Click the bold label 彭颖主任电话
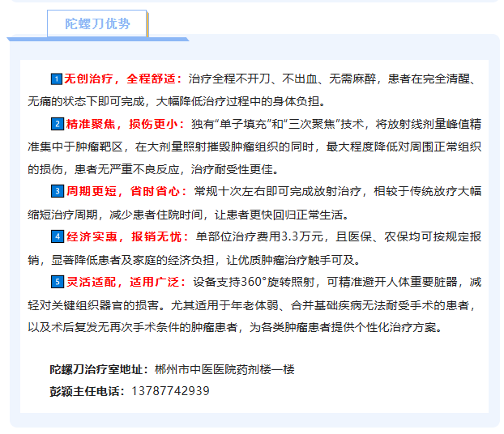Viewport: 504px width, 434px height. tap(87, 391)
